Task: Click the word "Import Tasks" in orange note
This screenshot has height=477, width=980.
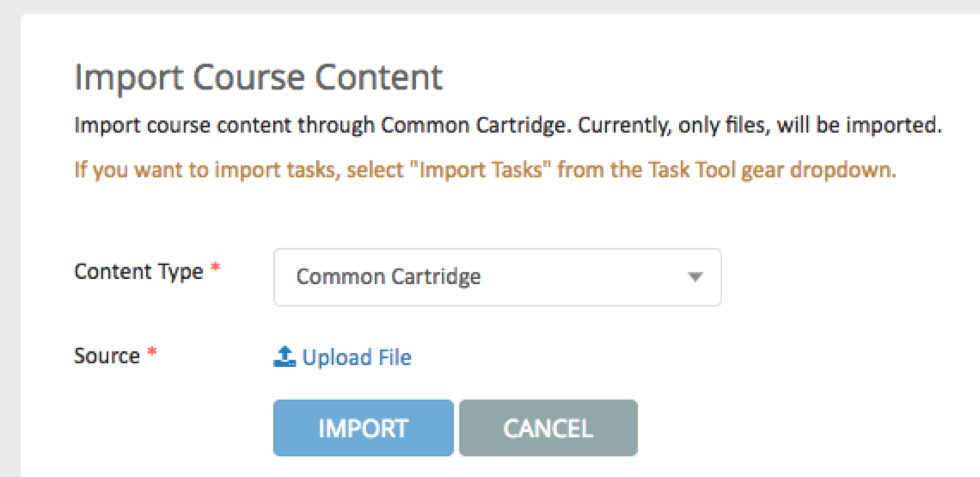Action: tap(481, 170)
